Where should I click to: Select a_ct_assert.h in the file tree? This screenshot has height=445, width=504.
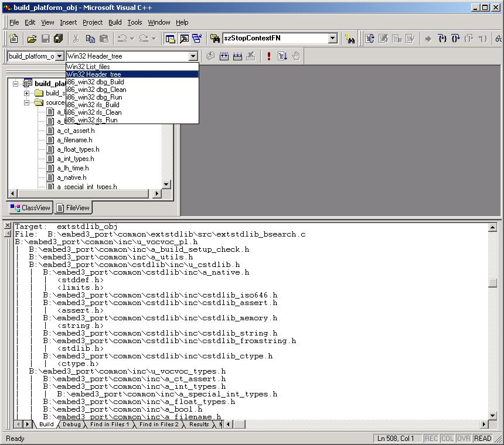76,131
